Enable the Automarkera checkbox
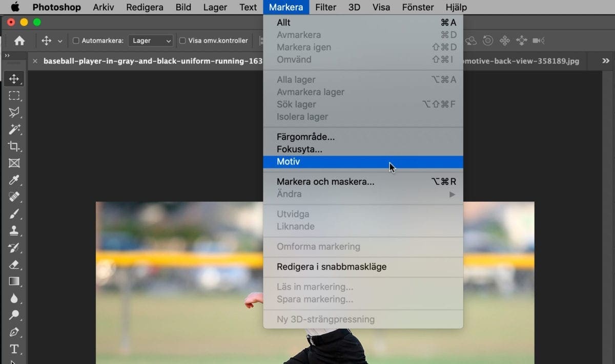The image size is (615, 364). 76,41
